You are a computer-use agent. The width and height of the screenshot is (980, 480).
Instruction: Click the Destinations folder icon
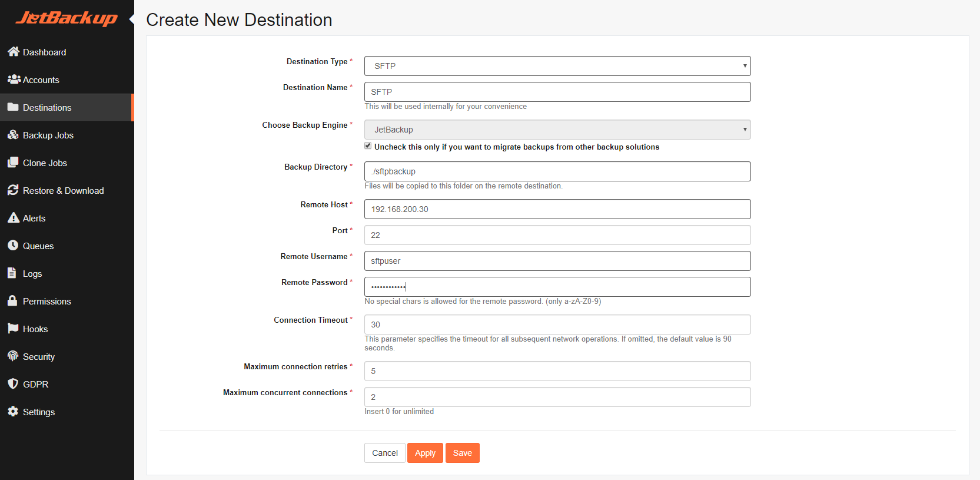click(x=13, y=107)
